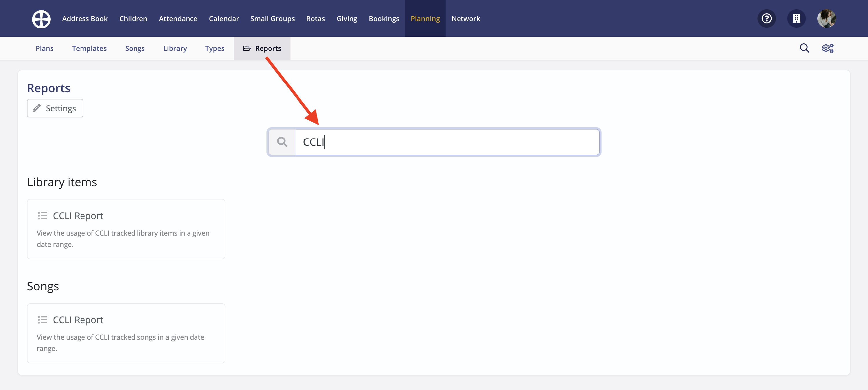The width and height of the screenshot is (868, 390).
Task: Navigate to the Network menu item
Action: 466,19
